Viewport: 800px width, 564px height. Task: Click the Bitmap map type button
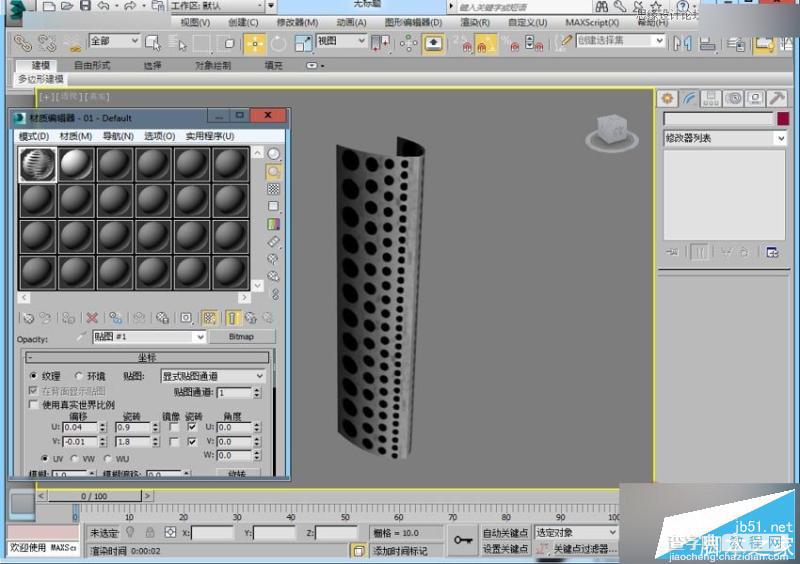(241, 337)
